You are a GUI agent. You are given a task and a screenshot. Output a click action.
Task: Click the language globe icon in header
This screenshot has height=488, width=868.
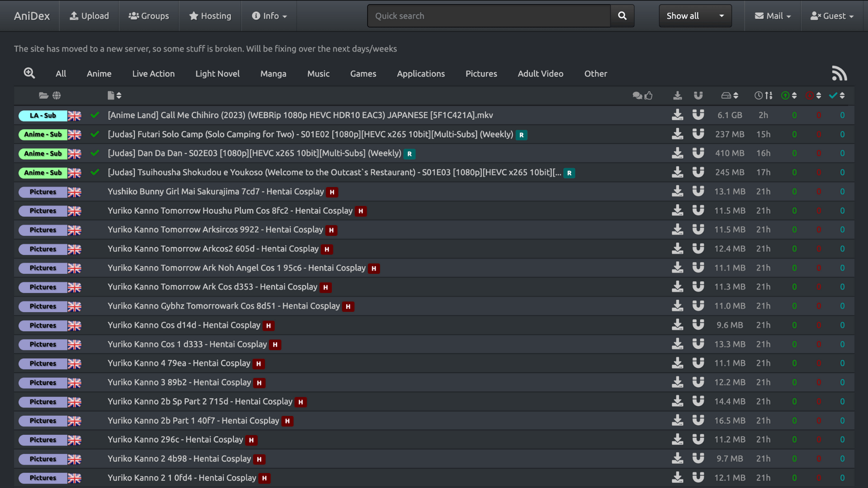[x=57, y=95]
